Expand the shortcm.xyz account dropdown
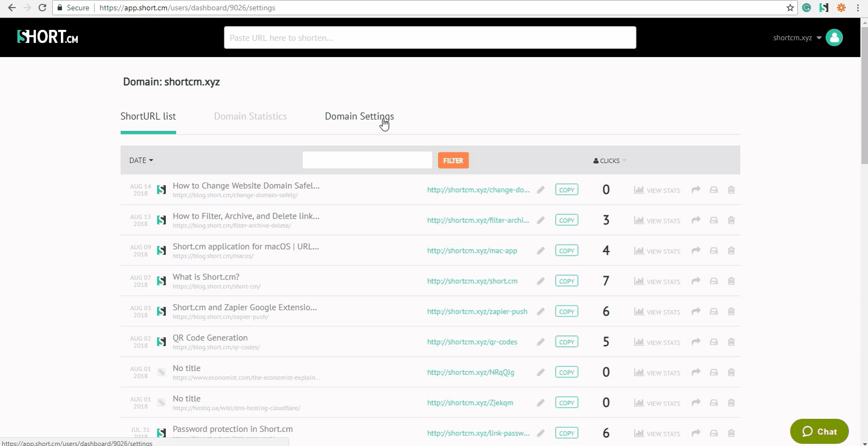The image size is (868, 446). [x=797, y=38]
